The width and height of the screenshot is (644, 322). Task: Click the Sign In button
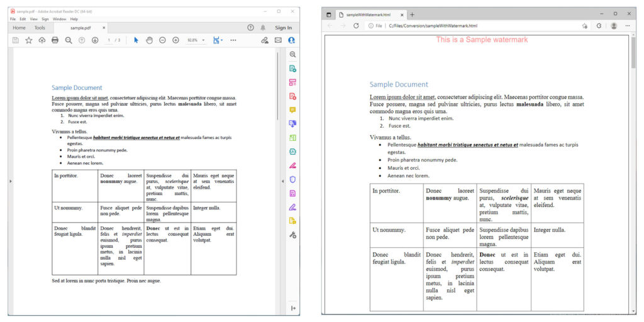click(x=284, y=28)
